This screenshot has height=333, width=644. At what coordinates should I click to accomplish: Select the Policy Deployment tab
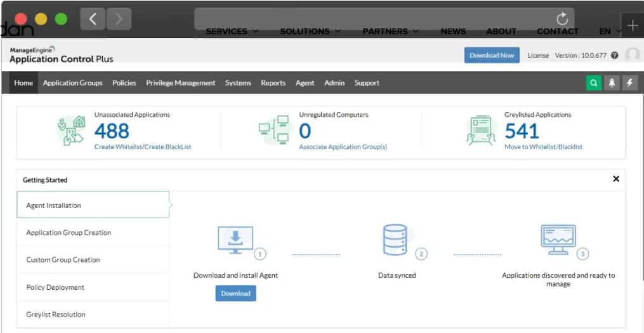93,287
